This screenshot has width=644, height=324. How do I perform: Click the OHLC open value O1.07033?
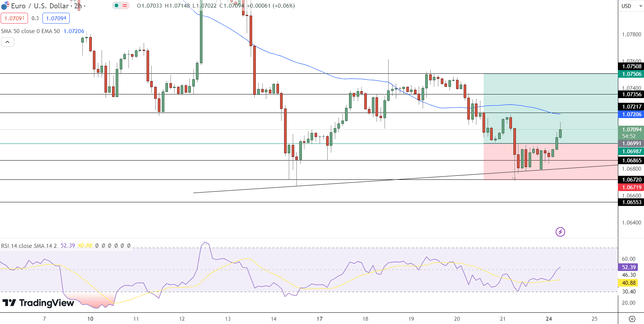pyautogui.click(x=149, y=6)
